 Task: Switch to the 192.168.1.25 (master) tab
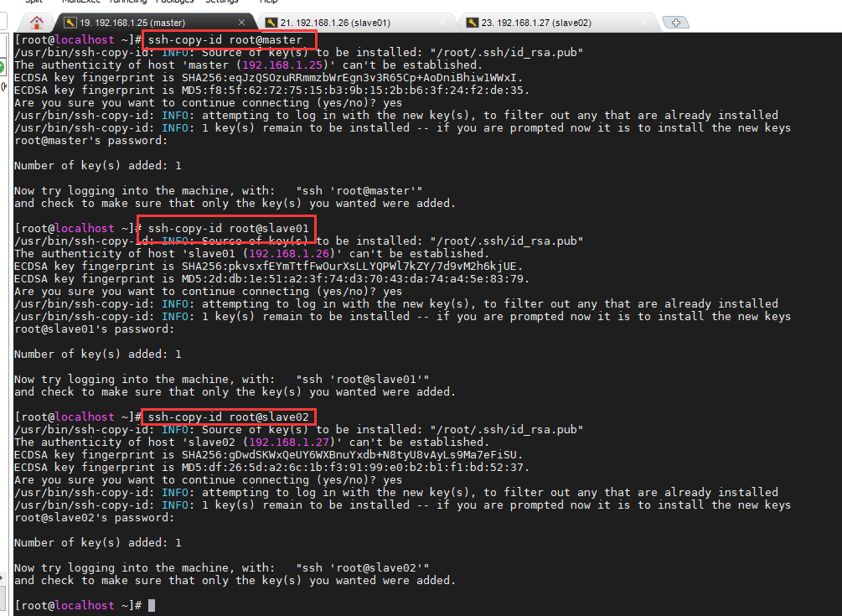tap(154, 23)
